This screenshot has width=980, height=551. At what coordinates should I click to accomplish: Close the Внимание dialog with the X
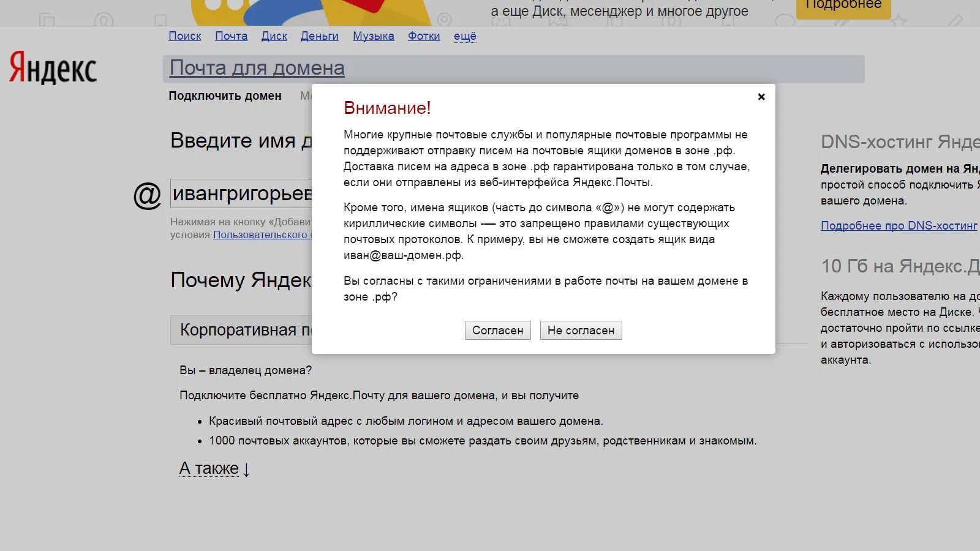(761, 97)
